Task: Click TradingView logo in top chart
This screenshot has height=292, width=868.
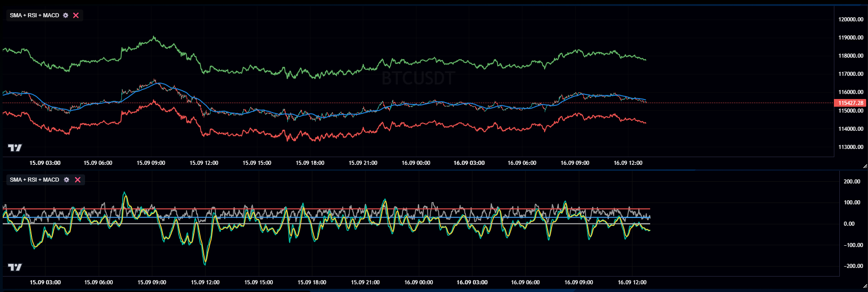Action: pos(15,148)
